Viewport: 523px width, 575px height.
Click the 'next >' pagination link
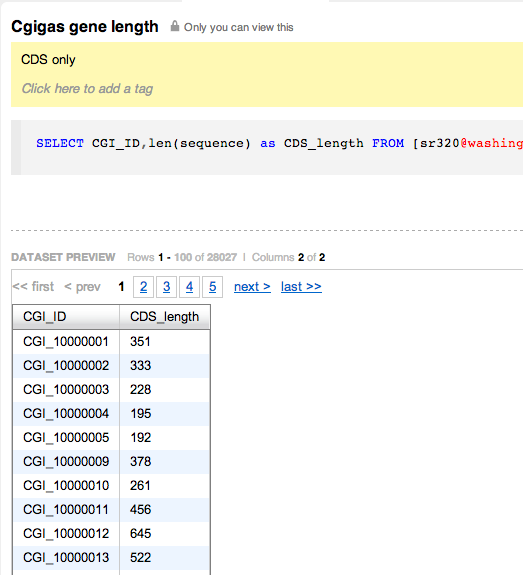click(252, 287)
